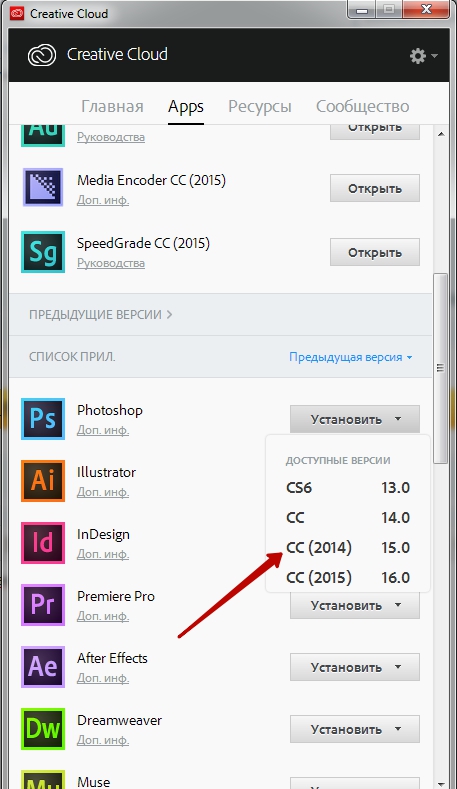This screenshot has height=789, width=457.
Task: Click the After Effects Ae icon
Action: (x=43, y=666)
